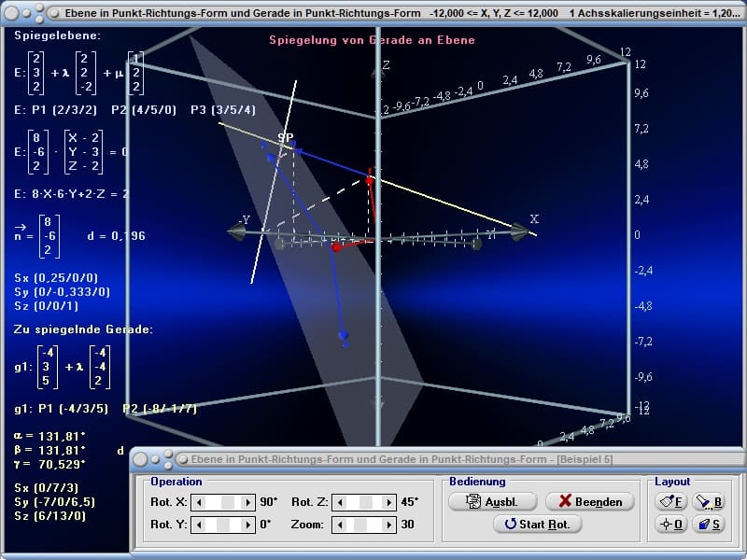Viewport: 747px width, 560px height.
Task: Click the 'Spiegelung von Gerade an Ebene' heading
Action: coord(372,40)
